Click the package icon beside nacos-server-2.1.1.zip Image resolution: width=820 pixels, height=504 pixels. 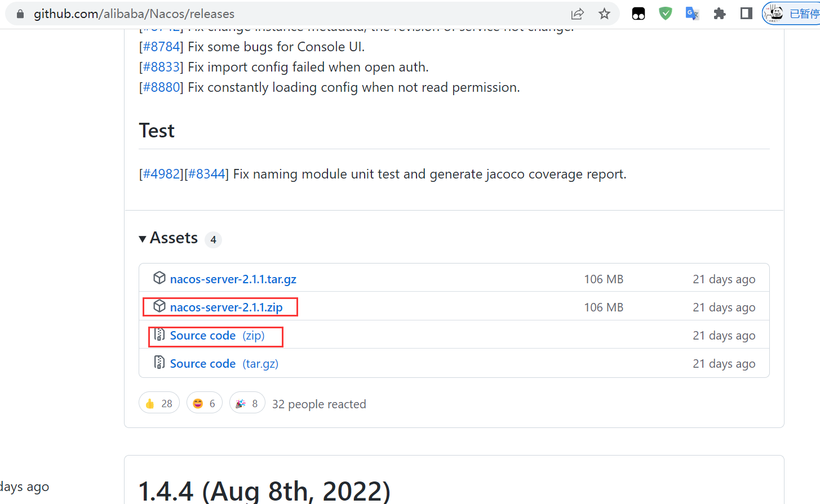click(159, 306)
